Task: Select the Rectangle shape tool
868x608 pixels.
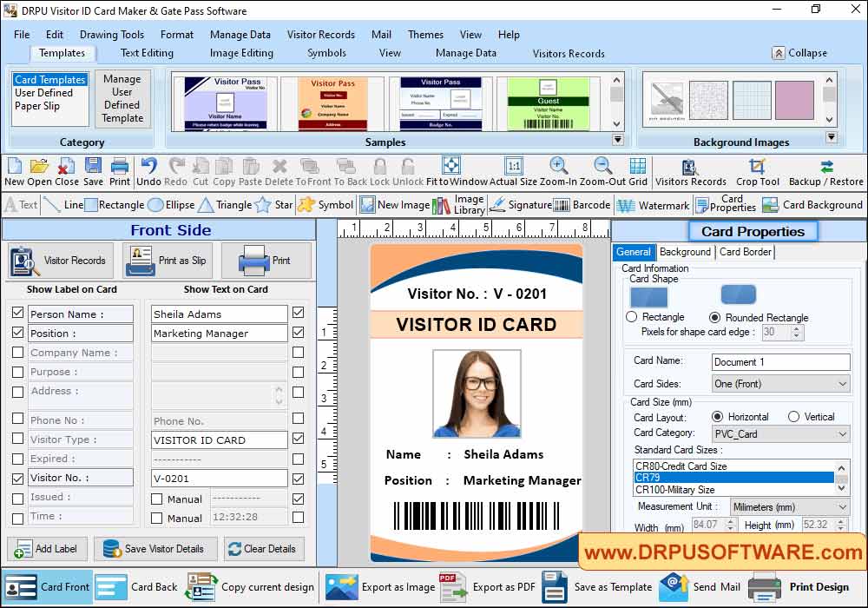Action: tap(115, 205)
